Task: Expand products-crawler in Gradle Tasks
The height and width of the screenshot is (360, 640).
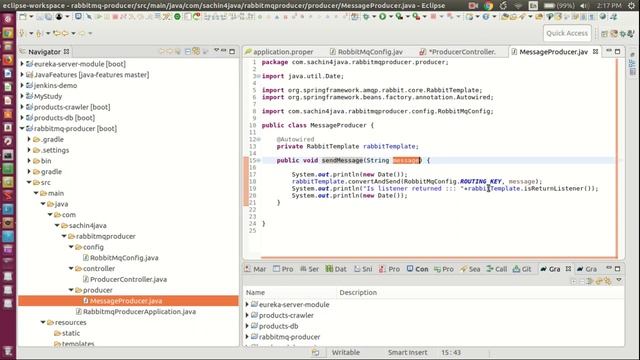Action: 247,315
